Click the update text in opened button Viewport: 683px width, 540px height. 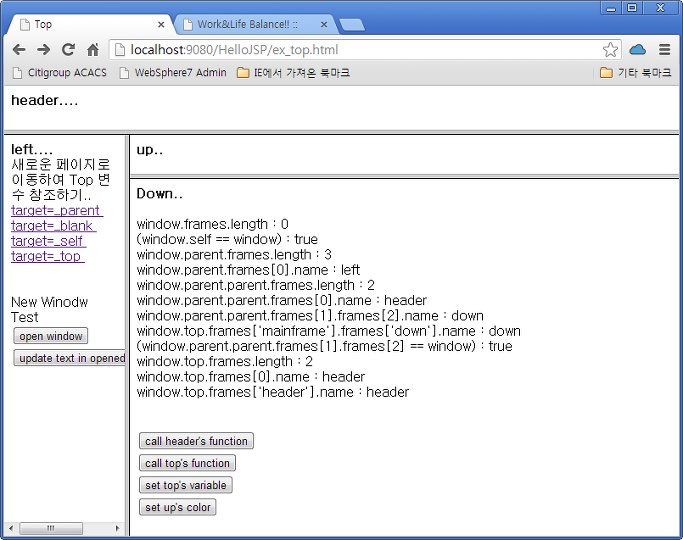pos(70,358)
